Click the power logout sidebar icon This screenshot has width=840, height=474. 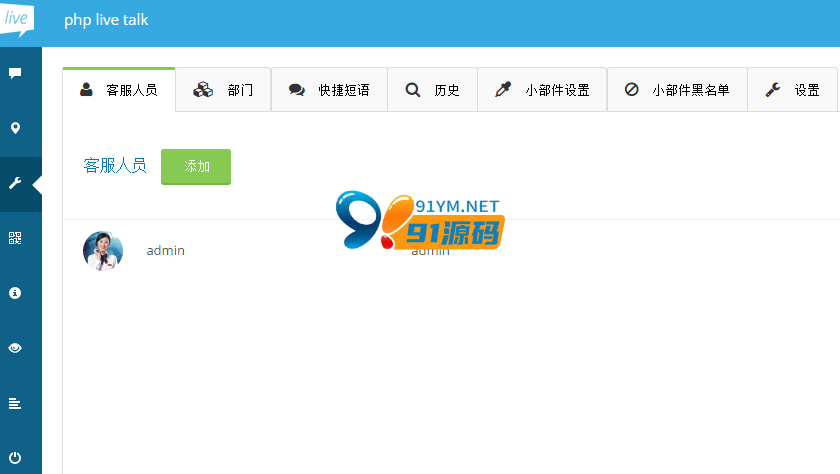[x=15, y=458]
